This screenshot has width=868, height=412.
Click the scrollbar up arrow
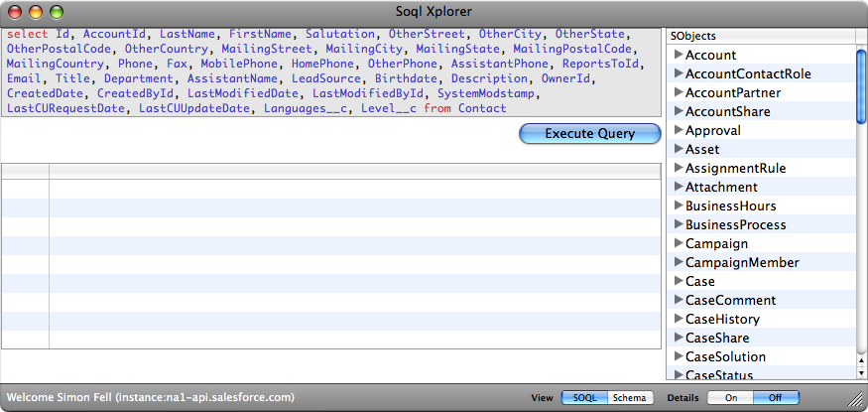click(861, 360)
